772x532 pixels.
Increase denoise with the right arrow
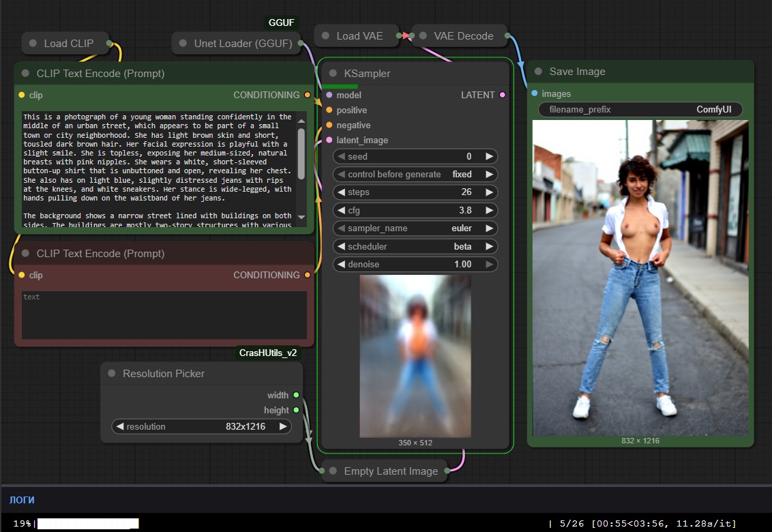[489, 264]
